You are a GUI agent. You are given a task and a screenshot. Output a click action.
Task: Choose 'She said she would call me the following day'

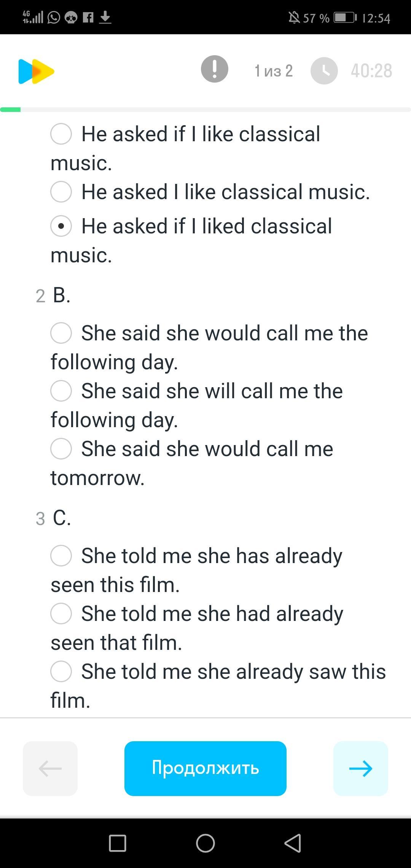[61, 333]
